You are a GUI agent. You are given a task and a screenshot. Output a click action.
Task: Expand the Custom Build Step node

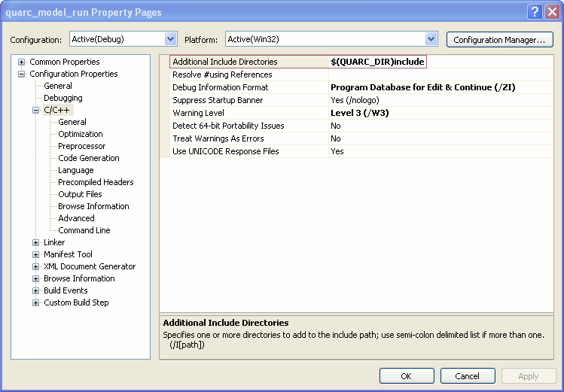click(x=35, y=303)
